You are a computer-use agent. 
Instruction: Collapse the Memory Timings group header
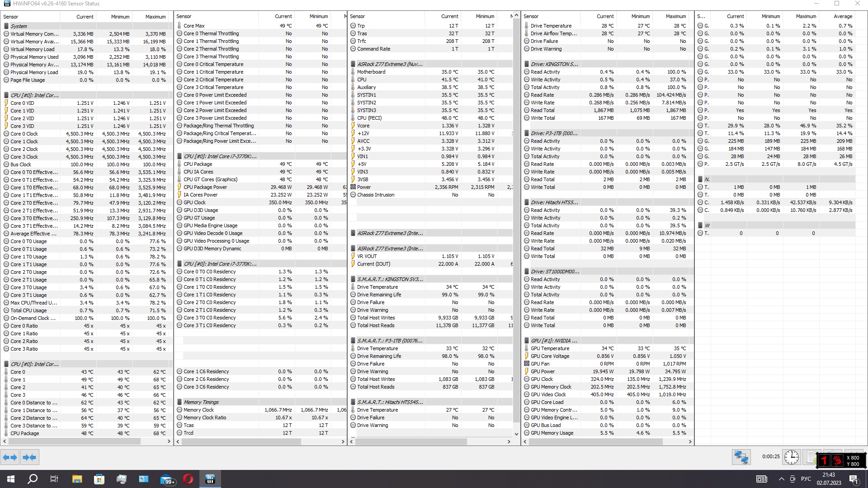pyautogui.click(x=201, y=402)
